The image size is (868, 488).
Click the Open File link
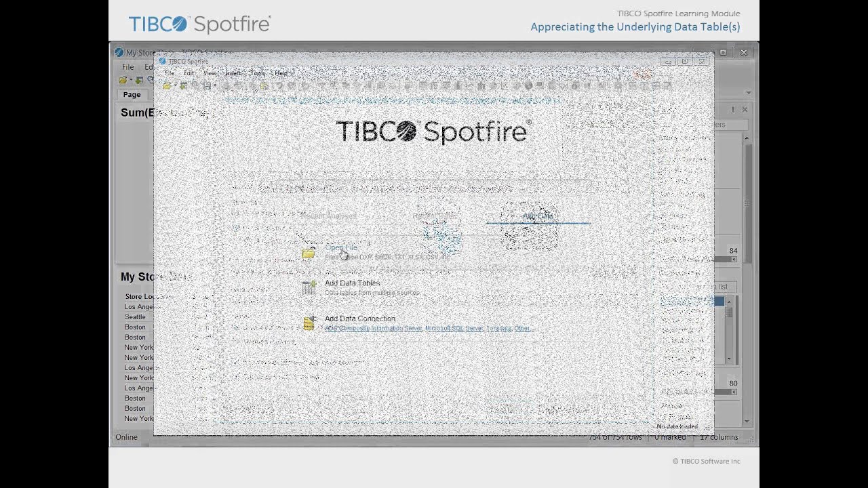coord(341,247)
